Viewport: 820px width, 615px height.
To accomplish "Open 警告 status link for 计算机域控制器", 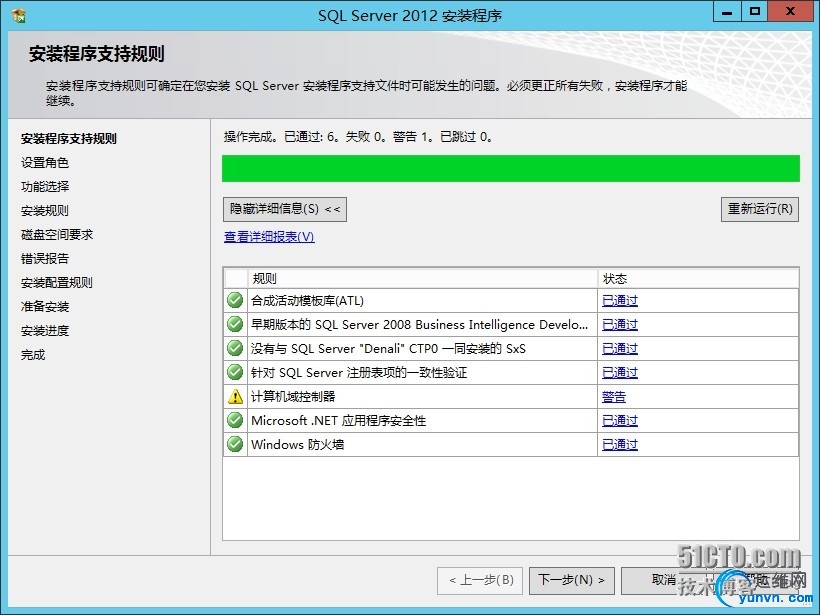I will 614,397.
